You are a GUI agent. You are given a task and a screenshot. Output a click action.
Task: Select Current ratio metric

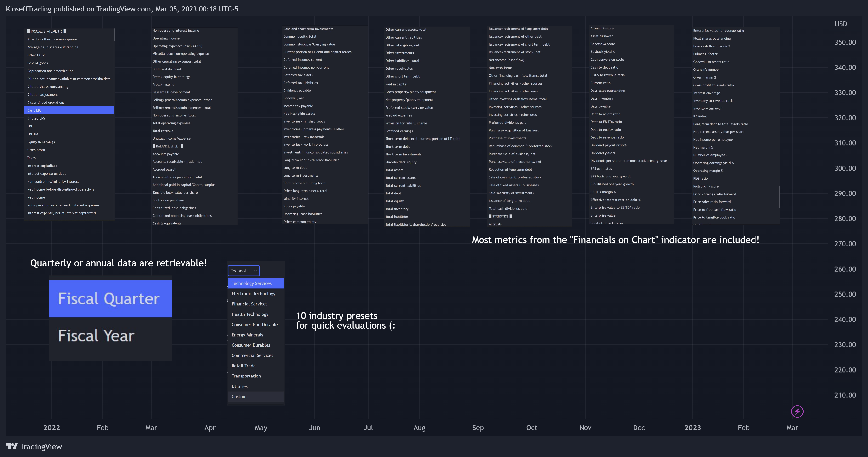pyautogui.click(x=601, y=83)
